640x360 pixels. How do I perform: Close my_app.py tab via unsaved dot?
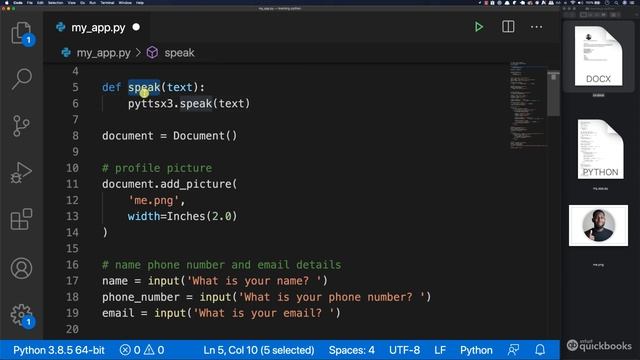(136, 27)
